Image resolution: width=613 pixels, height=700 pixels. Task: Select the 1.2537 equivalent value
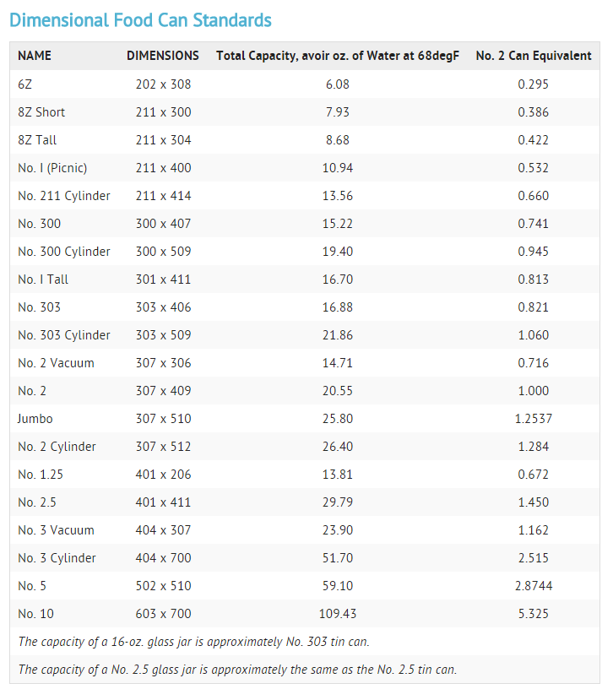click(534, 419)
